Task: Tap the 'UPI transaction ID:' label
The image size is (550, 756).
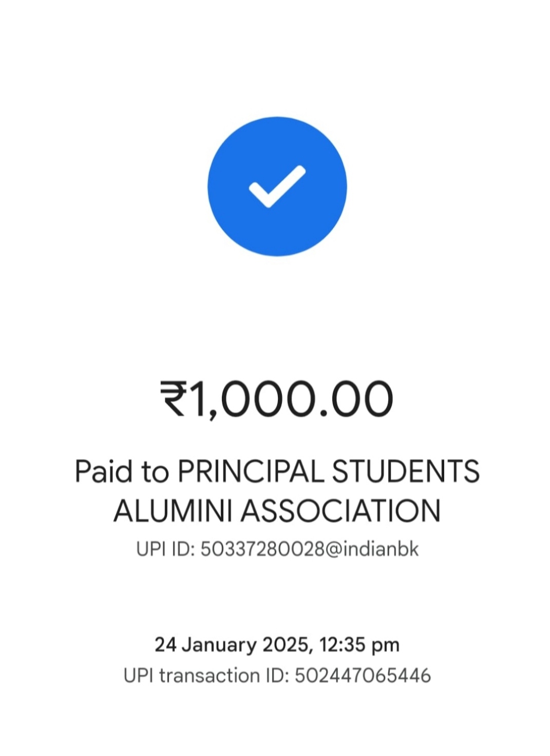Action: [x=206, y=675]
